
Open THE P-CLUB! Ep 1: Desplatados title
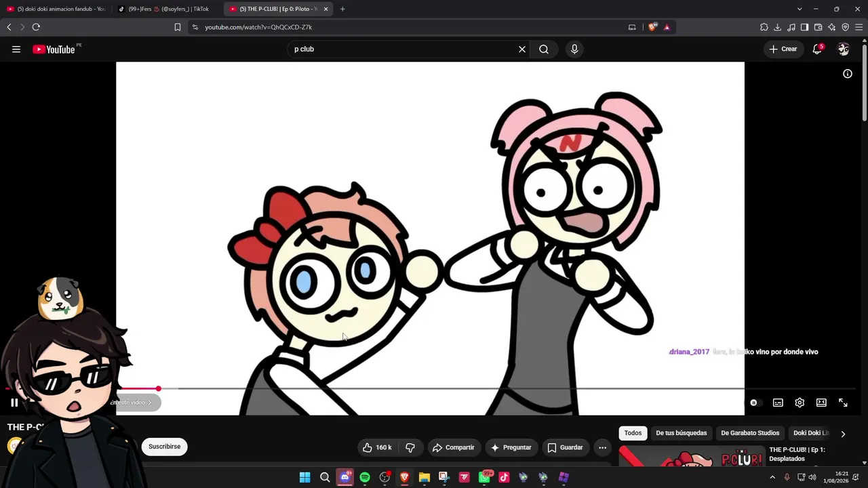tap(797, 454)
